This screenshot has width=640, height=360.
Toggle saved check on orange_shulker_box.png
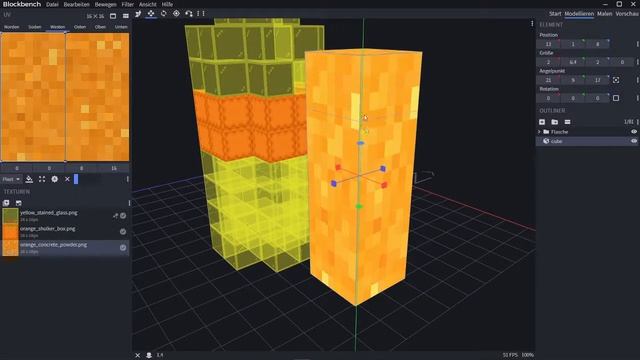coord(123,231)
